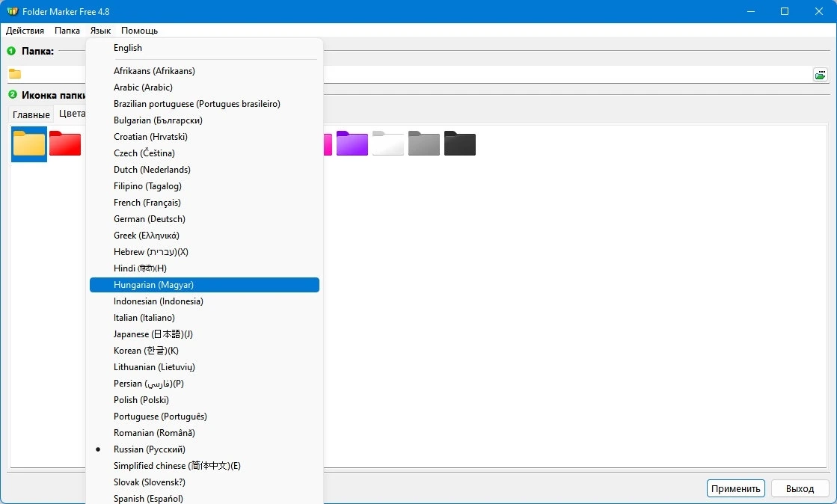Select the white folder icon
Image resolution: width=837 pixels, height=504 pixels.
[x=388, y=143]
